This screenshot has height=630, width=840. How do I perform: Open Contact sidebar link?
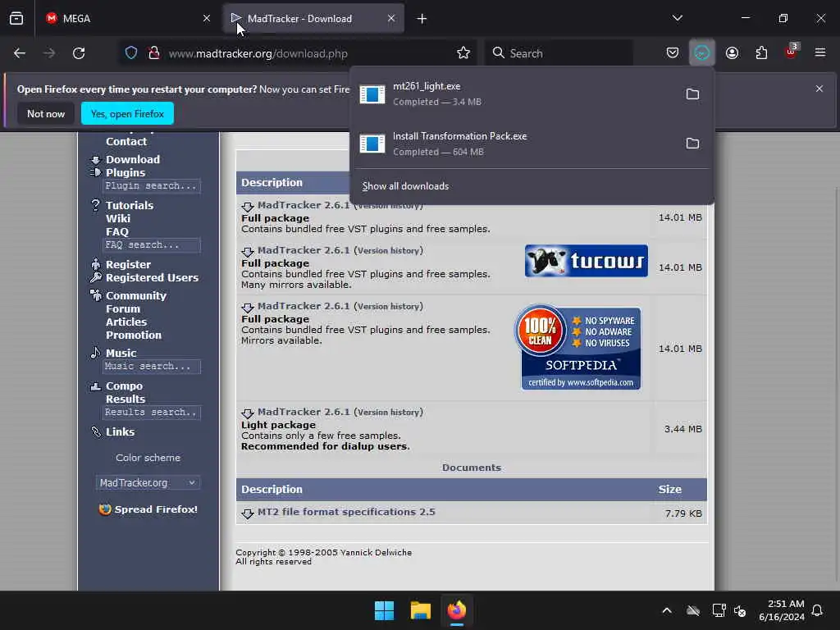(x=126, y=141)
